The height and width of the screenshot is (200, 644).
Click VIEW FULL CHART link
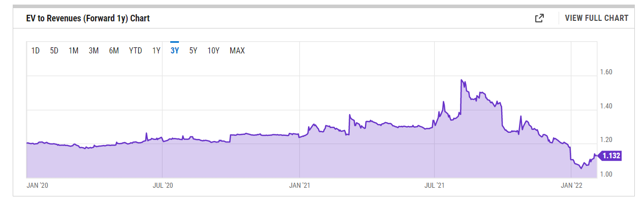[597, 18]
